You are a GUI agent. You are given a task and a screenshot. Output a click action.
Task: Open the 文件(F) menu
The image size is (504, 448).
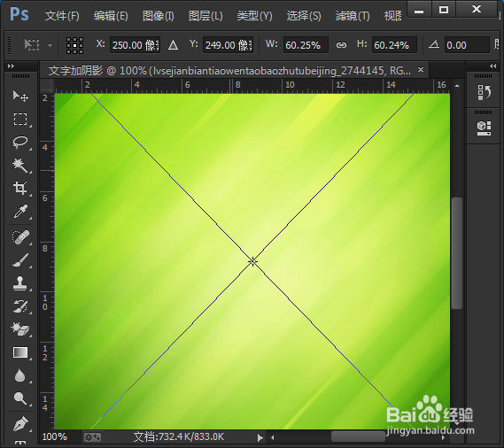(62, 16)
